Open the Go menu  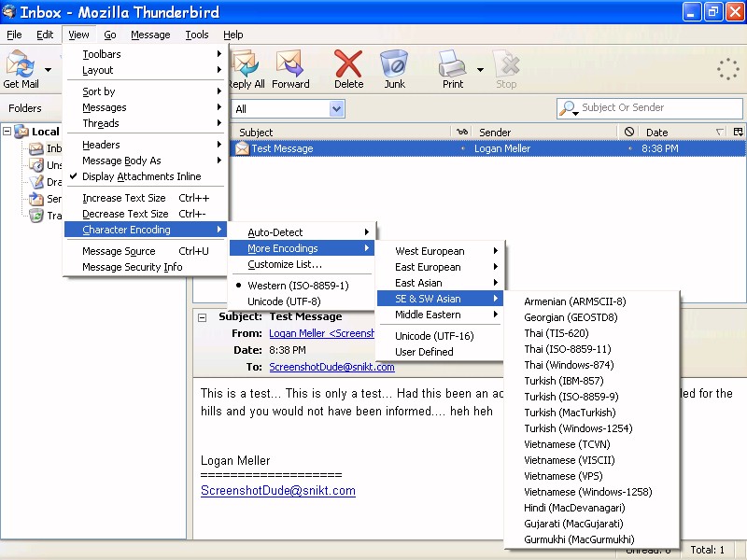click(110, 35)
